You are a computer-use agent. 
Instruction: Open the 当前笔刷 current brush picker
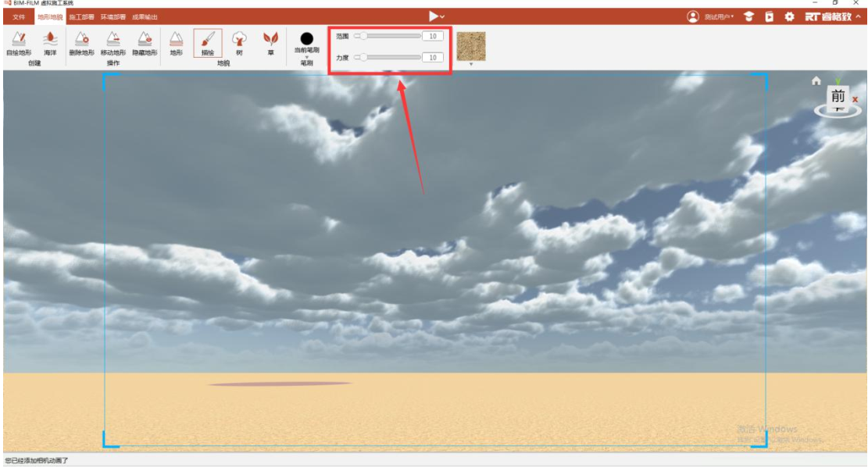(307, 43)
